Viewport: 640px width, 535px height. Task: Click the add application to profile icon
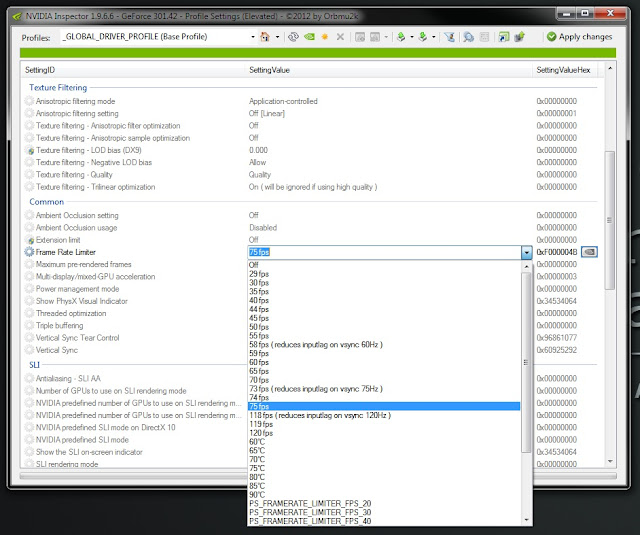click(360, 37)
